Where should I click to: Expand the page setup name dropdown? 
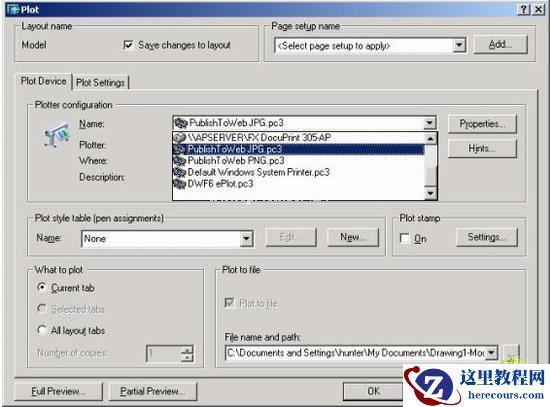[x=459, y=46]
